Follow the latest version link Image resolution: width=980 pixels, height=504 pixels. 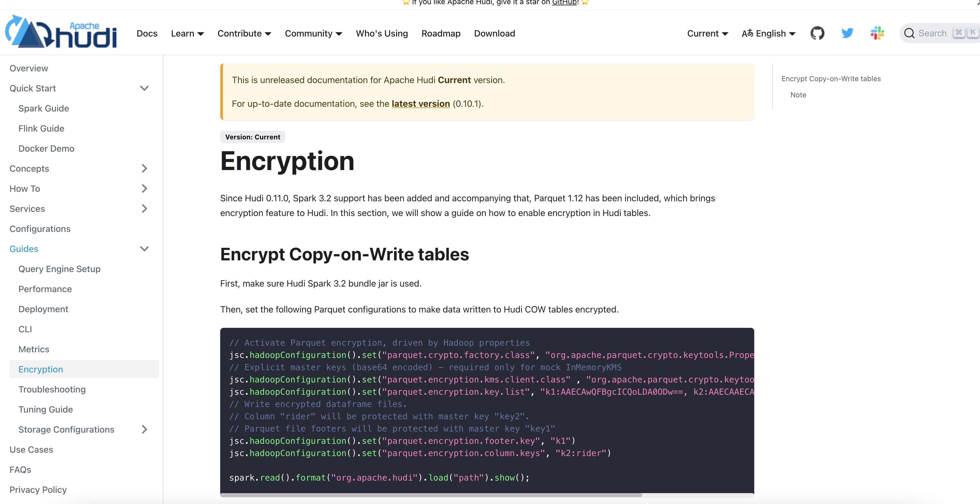(420, 103)
